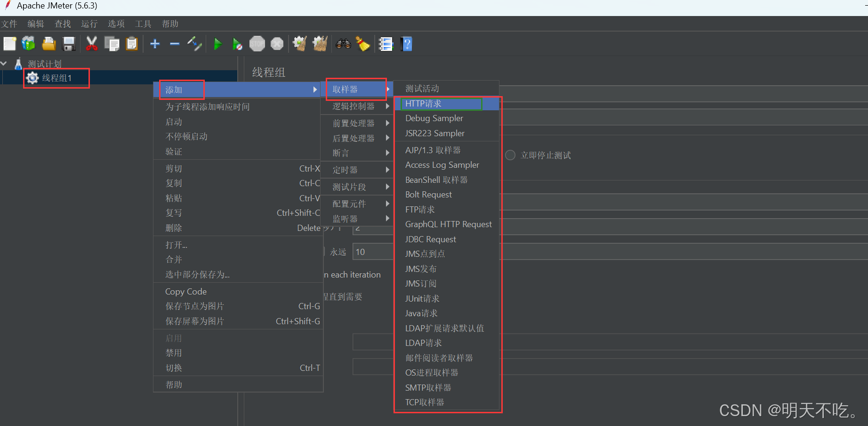The image size is (868, 426).
Task: Click the green Start run icon
Action: click(217, 44)
